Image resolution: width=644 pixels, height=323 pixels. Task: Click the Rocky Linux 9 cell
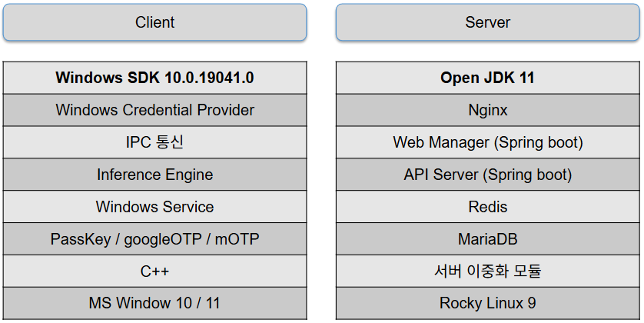pyautogui.click(x=487, y=303)
